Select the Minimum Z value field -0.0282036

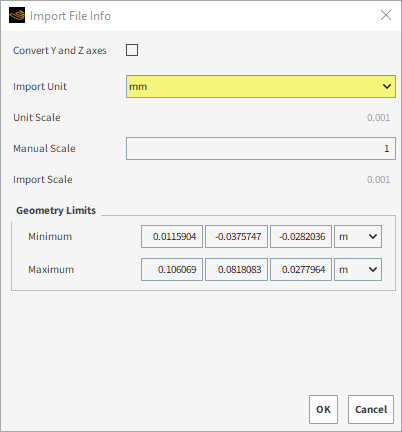pos(301,237)
